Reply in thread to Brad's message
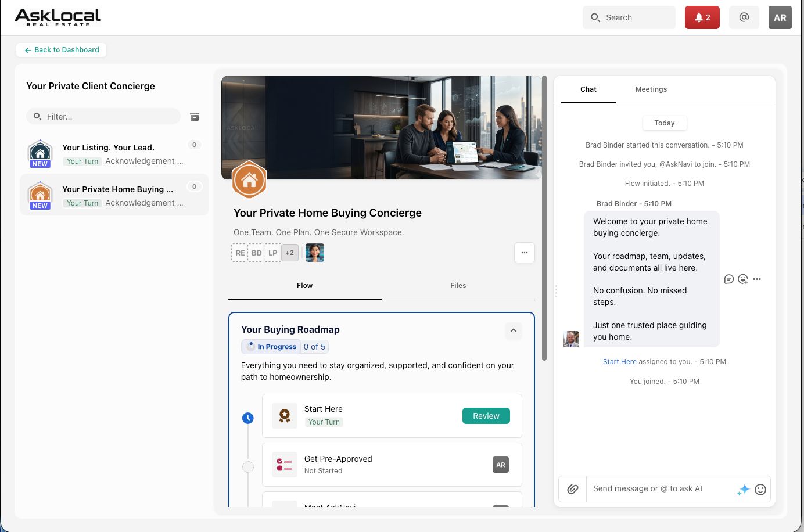804x532 pixels. [729, 279]
